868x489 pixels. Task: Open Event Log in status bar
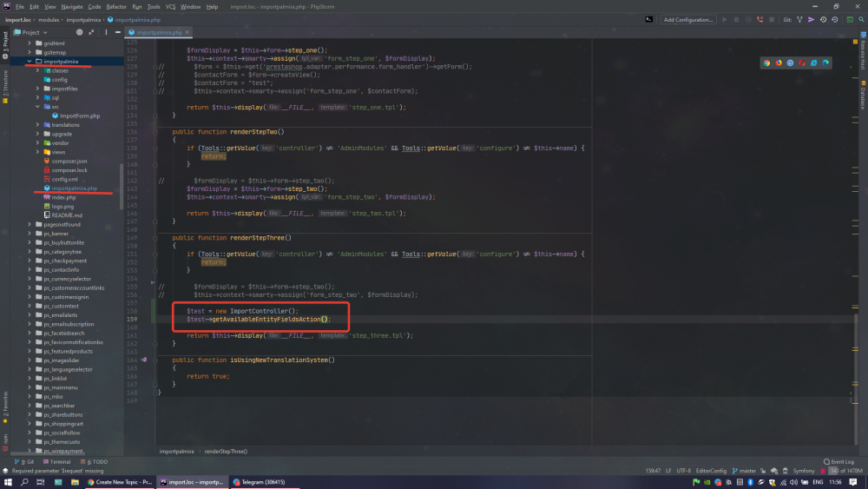tap(838, 462)
